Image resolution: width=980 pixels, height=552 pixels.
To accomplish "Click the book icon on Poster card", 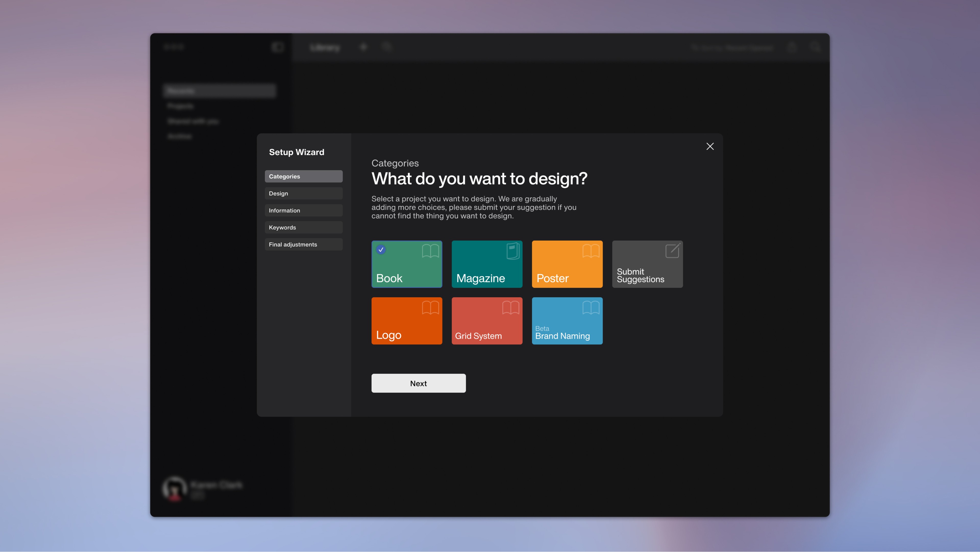I will pos(591,251).
